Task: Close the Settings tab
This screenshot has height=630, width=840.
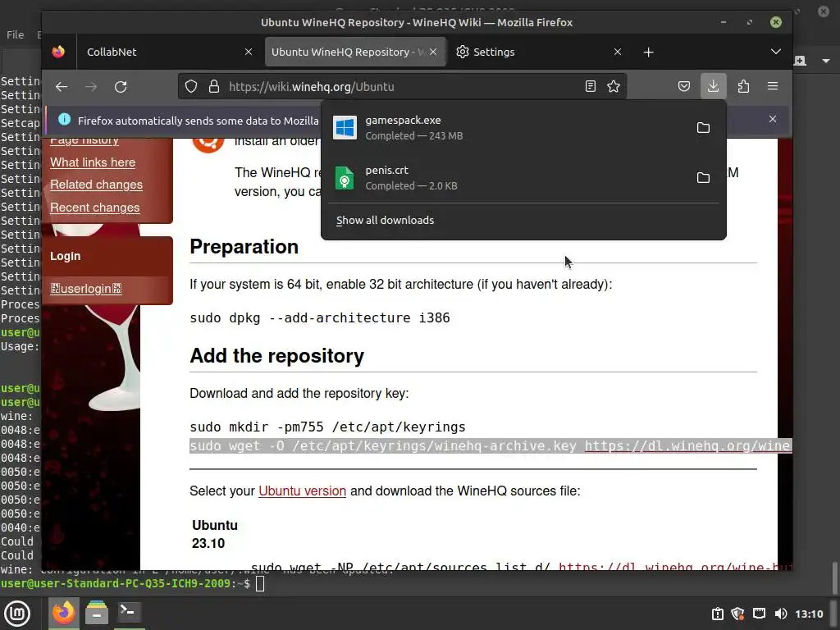Action: click(x=618, y=52)
